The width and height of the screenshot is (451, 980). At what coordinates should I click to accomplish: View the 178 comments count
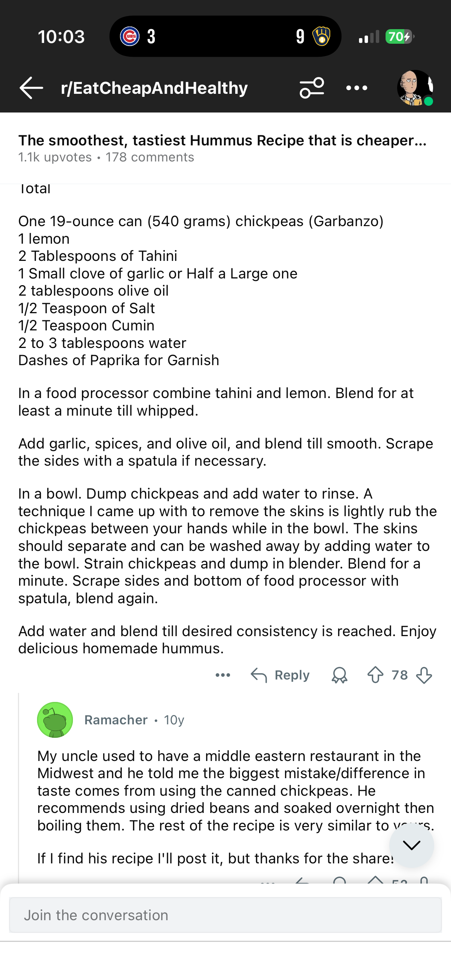[150, 157]
